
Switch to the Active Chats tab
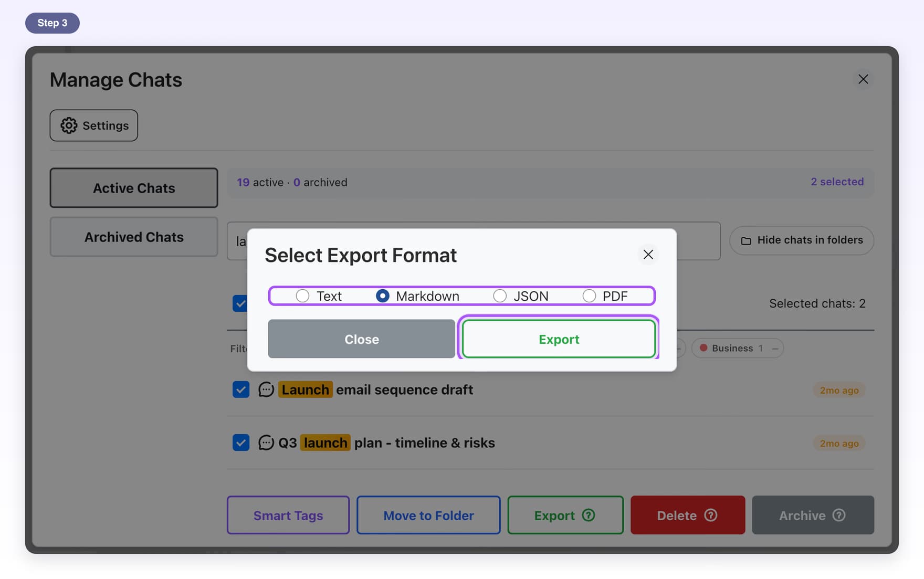(x=134, y=188)
